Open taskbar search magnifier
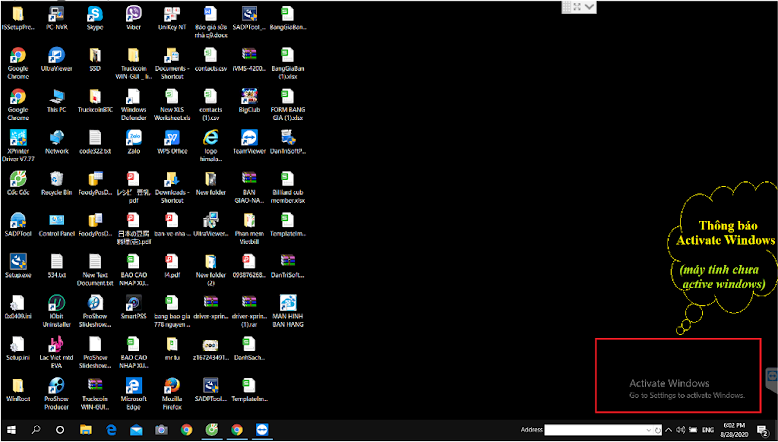Image resolution: width=778 pixels, height=442 pixels. coord(36,430)
